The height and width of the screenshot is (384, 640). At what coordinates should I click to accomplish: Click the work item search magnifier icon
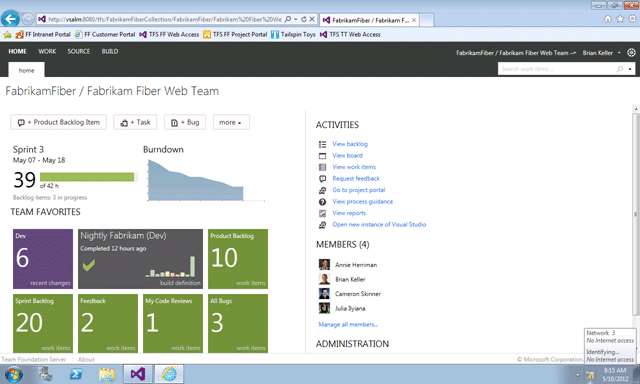click(620, 69)
